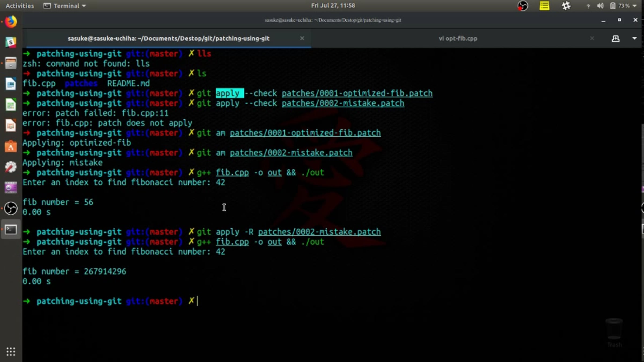Screen dimensions: 644x362
Task: Launch the Slack dock icon
Action: click(11, 42)
